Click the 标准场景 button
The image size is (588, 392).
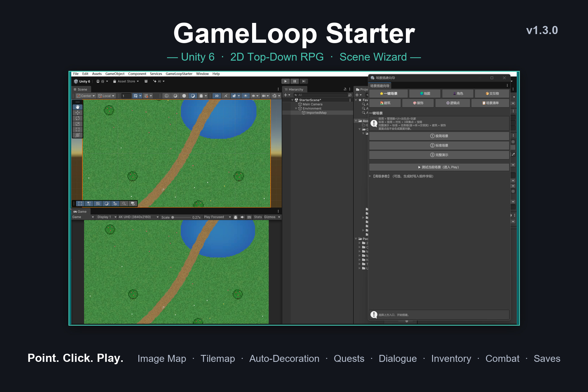point(439,145)
